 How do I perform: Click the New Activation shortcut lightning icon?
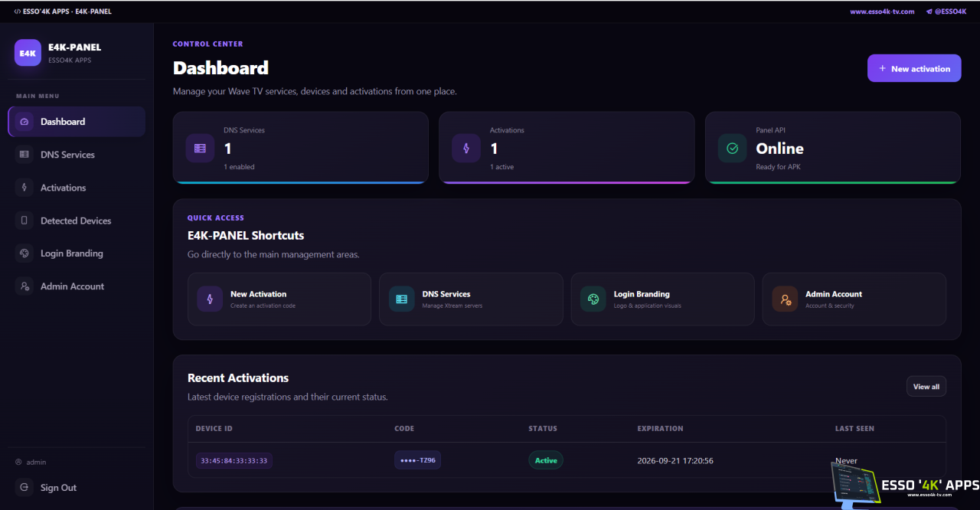[210, 299]
